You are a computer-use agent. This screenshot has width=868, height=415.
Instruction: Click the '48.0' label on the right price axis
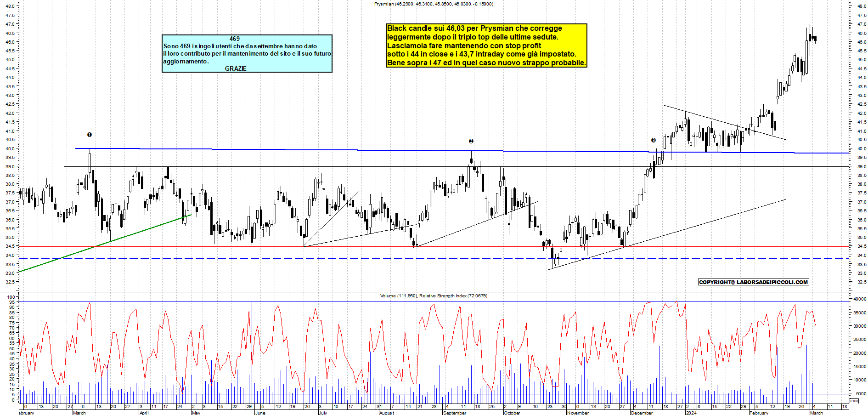[861, 6]
